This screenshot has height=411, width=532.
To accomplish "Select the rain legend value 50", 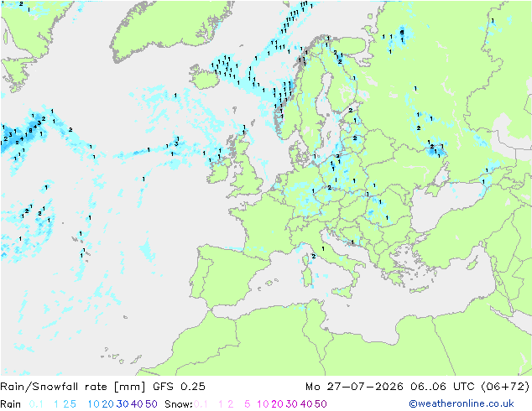I will click(x=151, y=404).
